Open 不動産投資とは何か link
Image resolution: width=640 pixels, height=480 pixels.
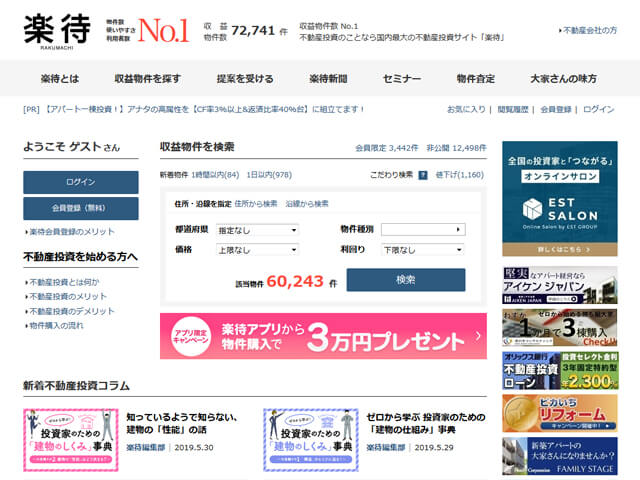62,282
